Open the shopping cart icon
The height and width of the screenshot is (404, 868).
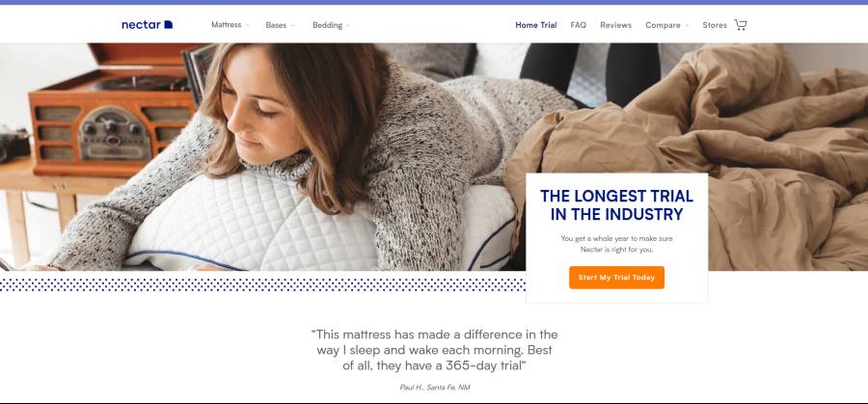click(x=740, y=25)
